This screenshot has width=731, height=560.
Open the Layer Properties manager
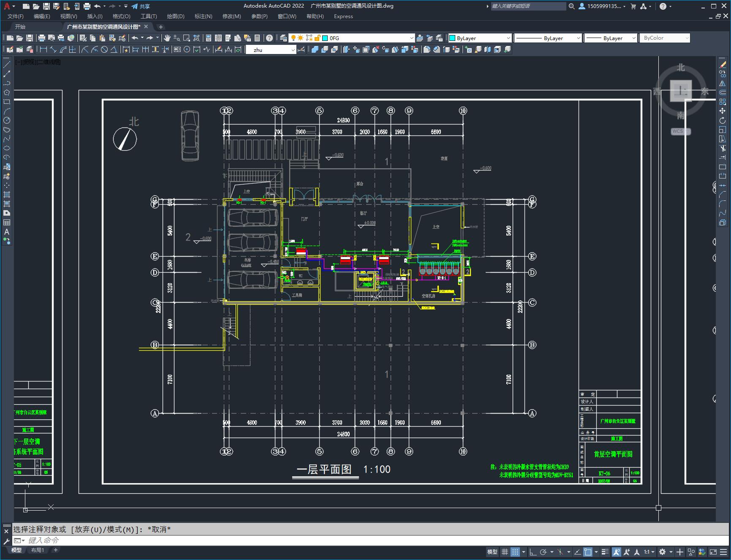[283, 38]
